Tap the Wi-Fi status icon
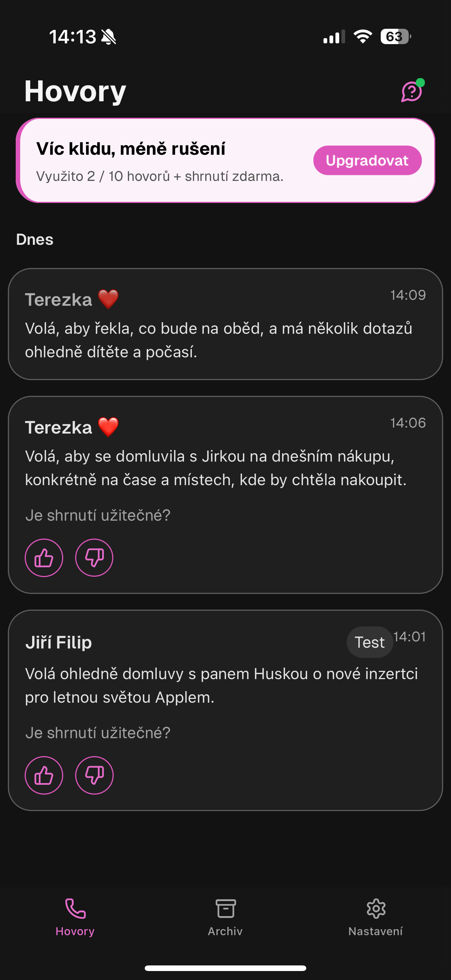The image size is (451, 980). 363,37
